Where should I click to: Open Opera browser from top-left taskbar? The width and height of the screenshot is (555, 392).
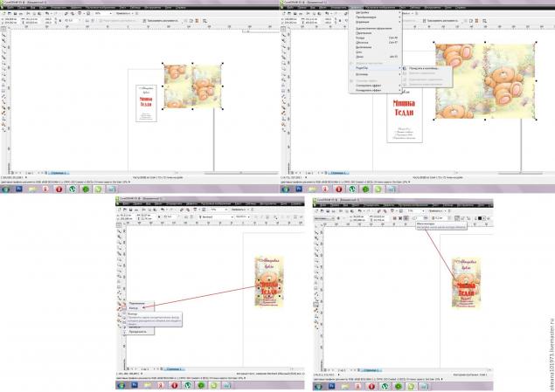(59, 189)
